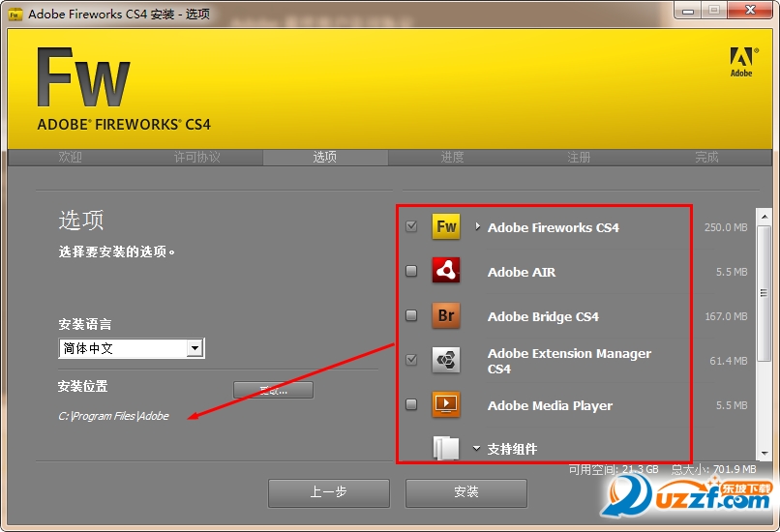Click the 安装 install button
This screenshot has width=780, height=532.
(x=466, y=492)
